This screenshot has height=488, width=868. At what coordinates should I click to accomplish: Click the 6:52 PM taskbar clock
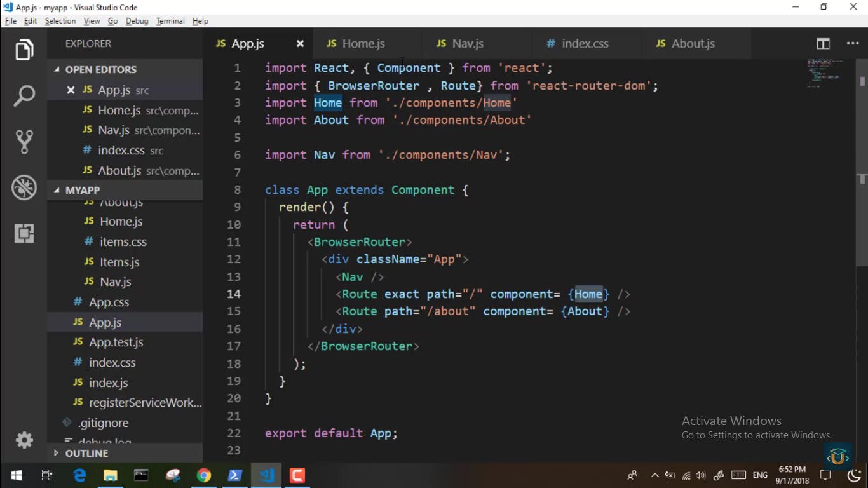(x=793, y=475)
